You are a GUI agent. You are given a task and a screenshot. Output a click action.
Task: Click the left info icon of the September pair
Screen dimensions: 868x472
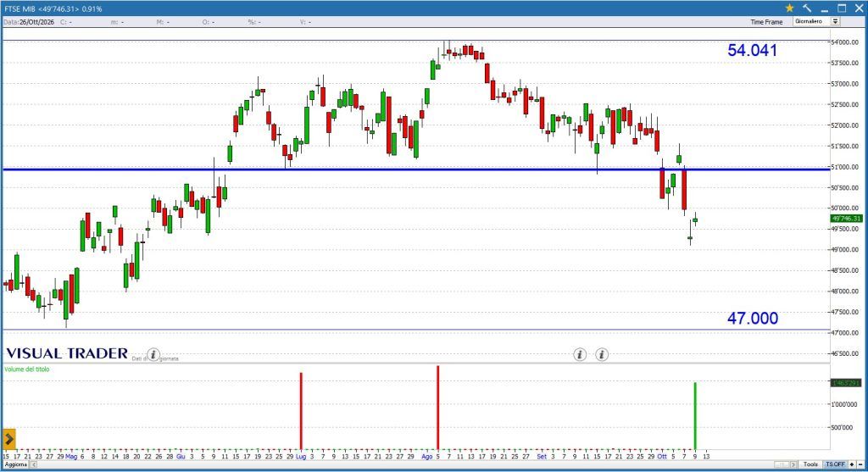pos(580,354)
